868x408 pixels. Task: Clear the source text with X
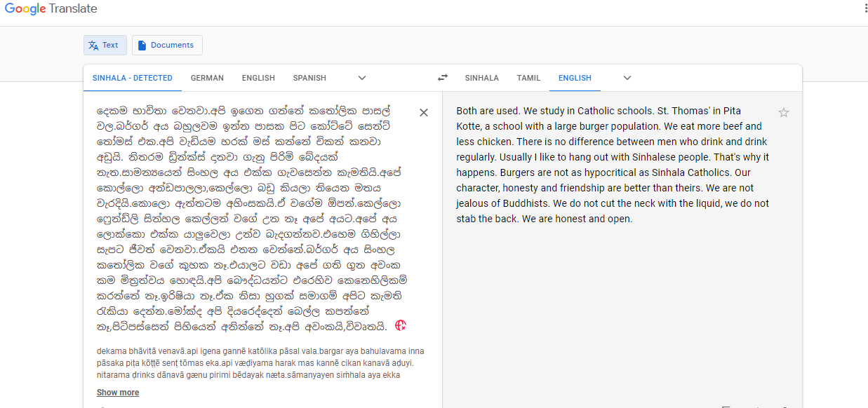(x=424, y=112)
